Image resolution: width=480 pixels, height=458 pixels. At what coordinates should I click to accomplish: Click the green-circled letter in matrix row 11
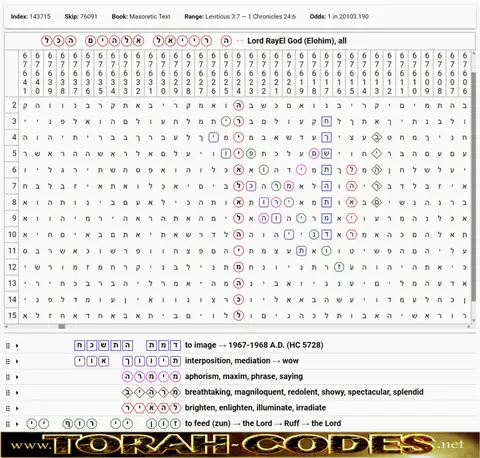point(326,251)
